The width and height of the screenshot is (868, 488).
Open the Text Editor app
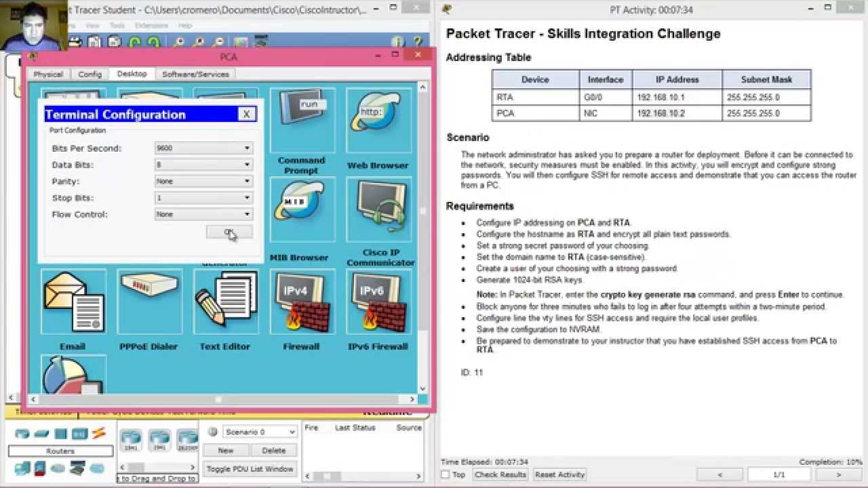225,302
